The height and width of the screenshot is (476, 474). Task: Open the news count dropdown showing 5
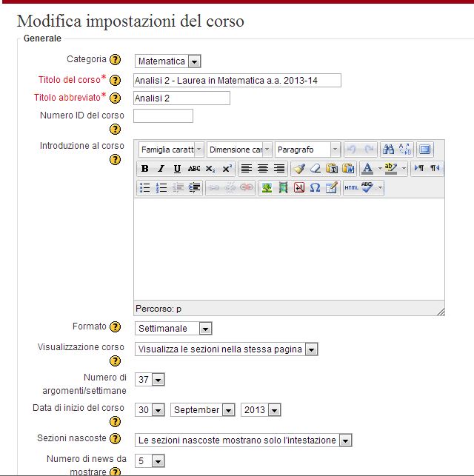[150, 461]
